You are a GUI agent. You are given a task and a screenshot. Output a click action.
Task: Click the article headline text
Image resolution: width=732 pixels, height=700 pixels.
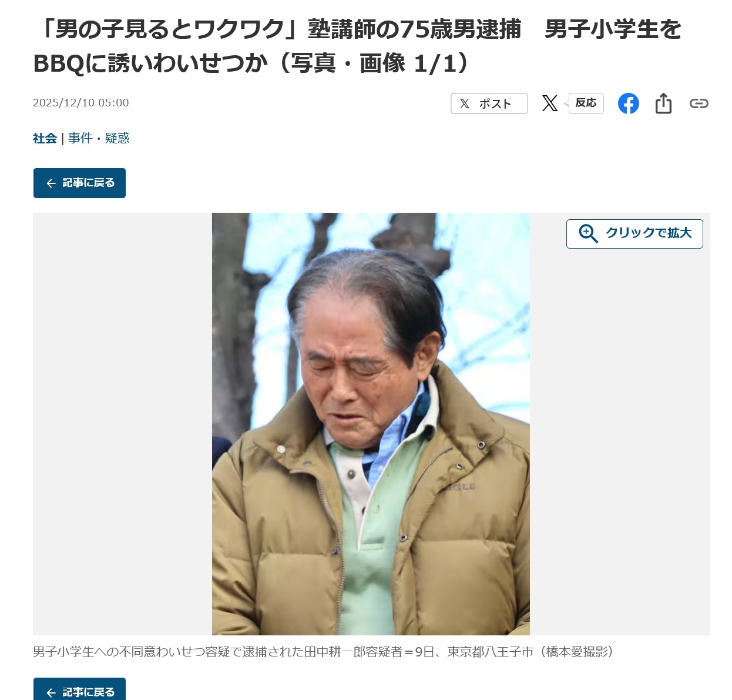click(x=357, y=46)
